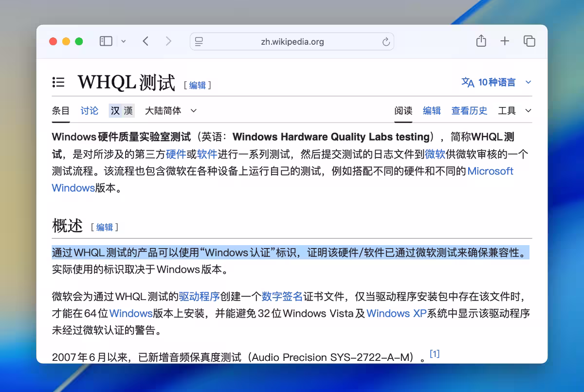
Task: Follow the 硬件 link
Action: 176,154
